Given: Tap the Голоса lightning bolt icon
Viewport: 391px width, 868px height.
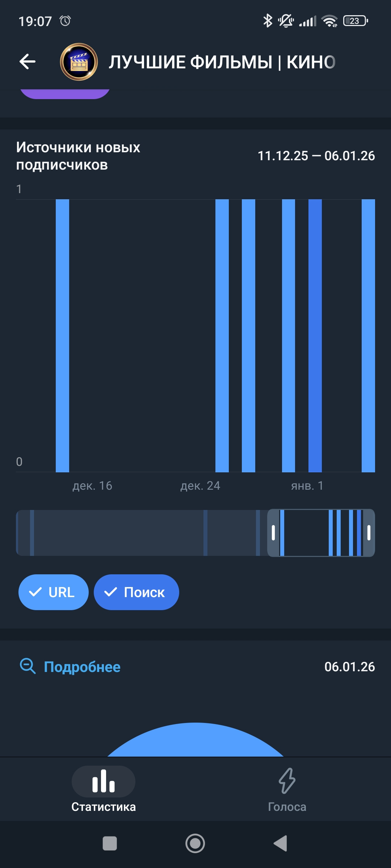Looking at the screenshot, I should click(x=287, y=780).
